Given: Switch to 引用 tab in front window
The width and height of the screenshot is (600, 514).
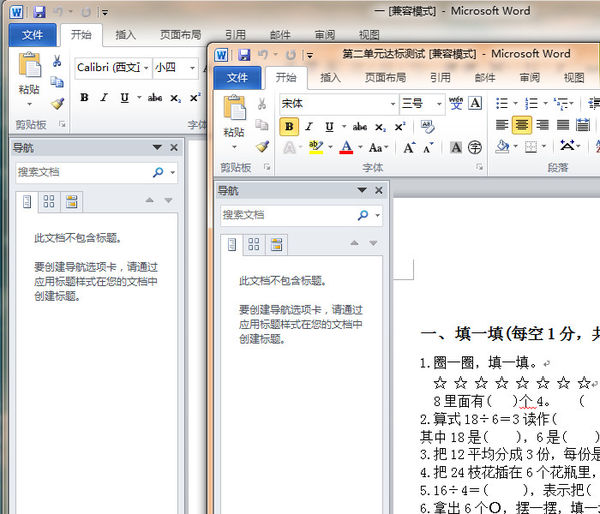Looking at the screenshot, I should [440, 78].
